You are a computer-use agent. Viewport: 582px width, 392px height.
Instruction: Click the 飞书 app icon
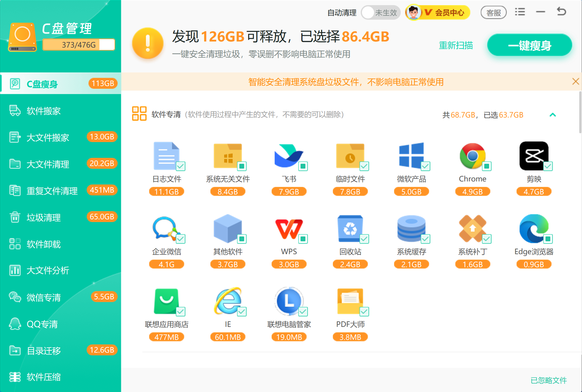click(289, 156)
